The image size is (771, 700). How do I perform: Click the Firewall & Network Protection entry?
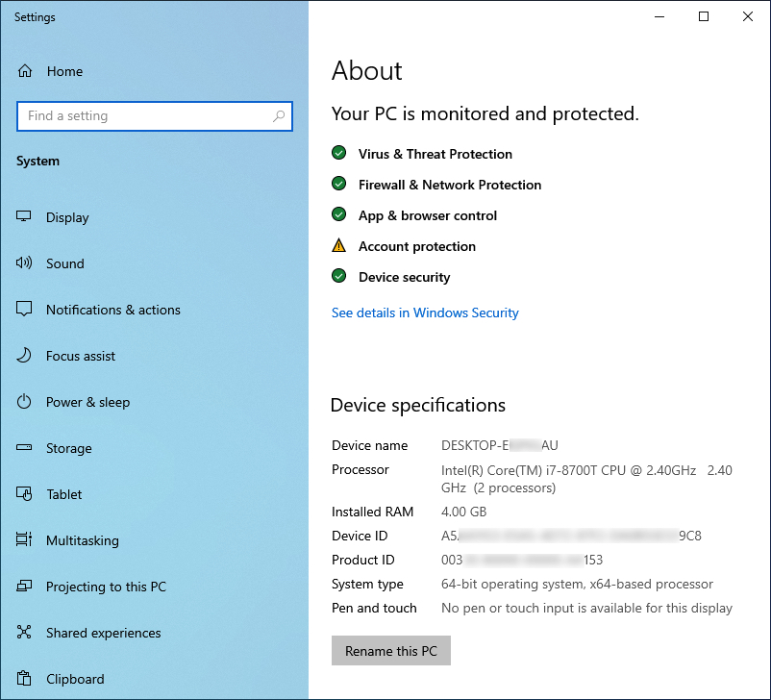449,184
